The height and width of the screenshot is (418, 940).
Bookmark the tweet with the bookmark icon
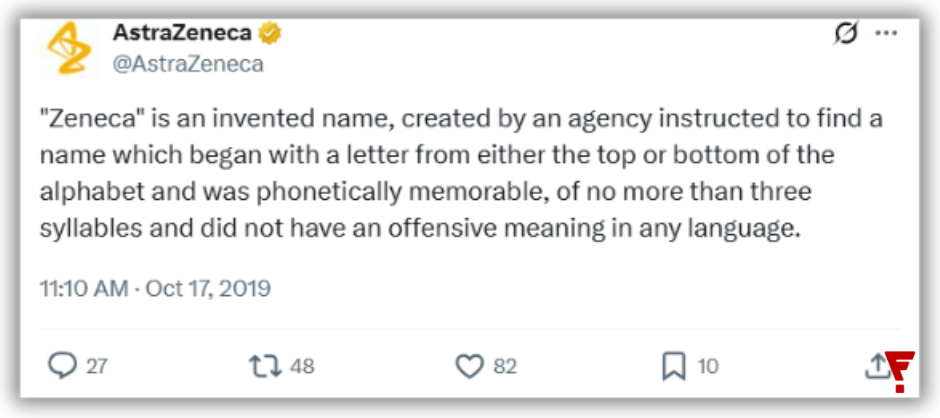(x=674, y=366)
